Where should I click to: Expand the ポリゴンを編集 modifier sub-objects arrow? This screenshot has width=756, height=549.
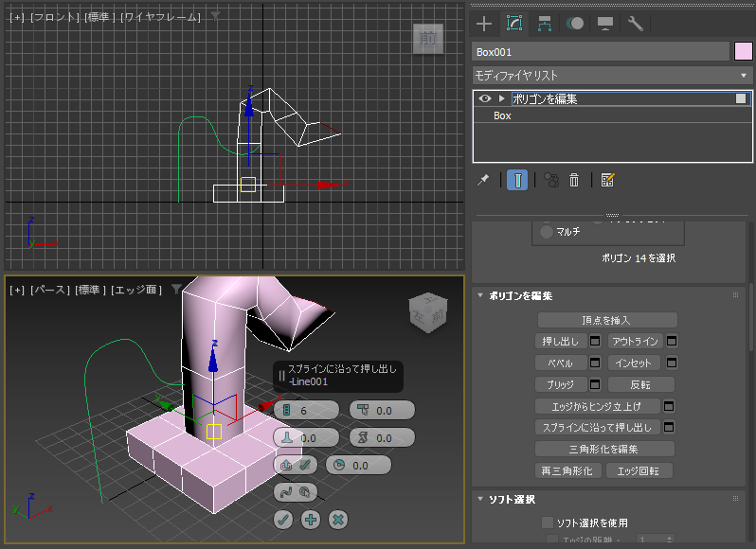(501, 98)
